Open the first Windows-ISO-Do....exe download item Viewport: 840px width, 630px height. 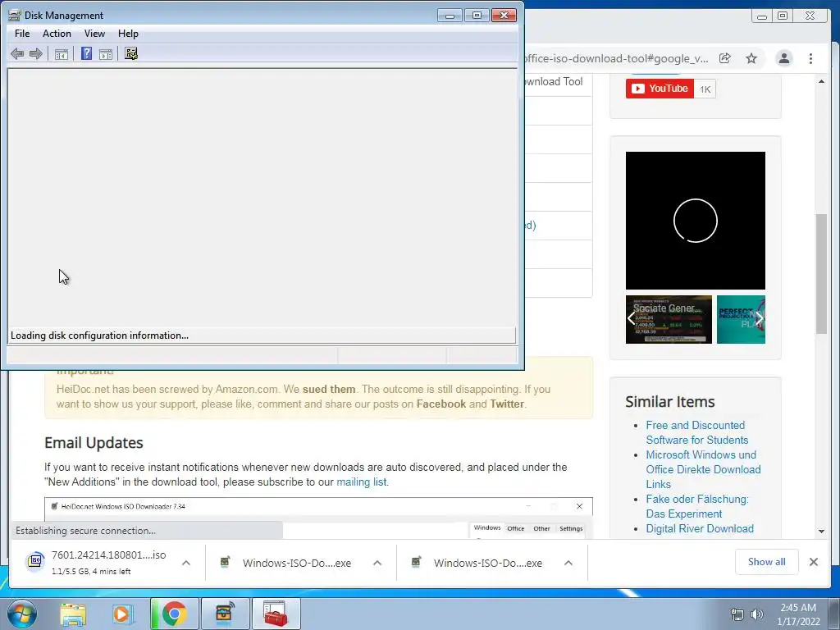point(297,563)
